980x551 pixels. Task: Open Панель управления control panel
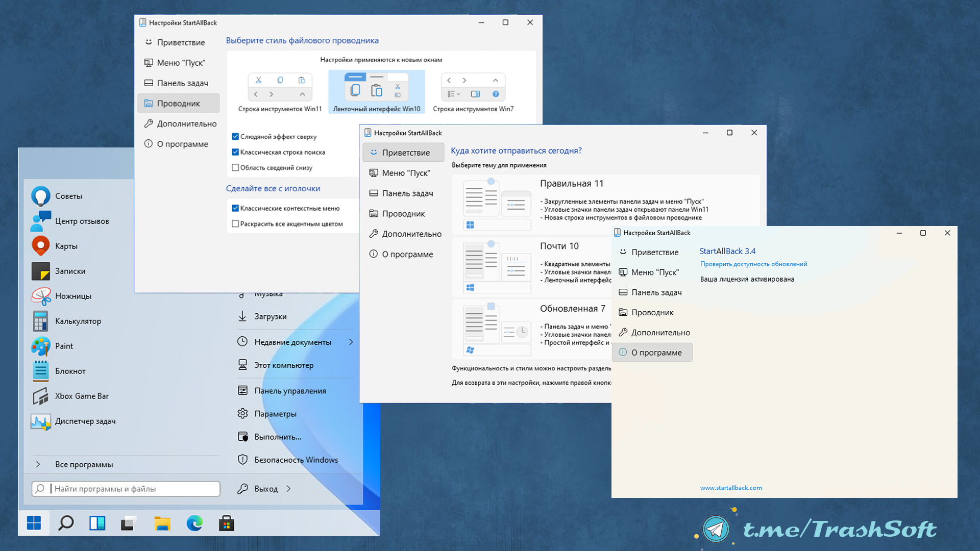coord(282,391)
